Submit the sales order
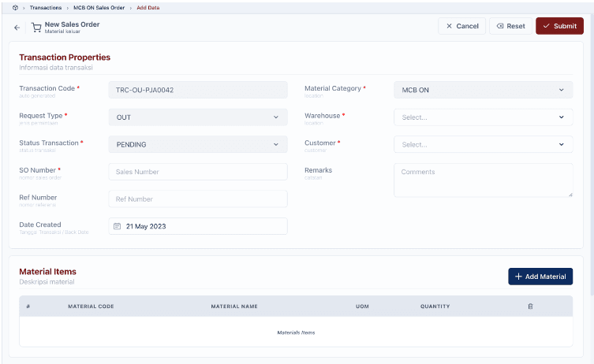The width and height of the screenshot is (594, 364). pos(559,26)
